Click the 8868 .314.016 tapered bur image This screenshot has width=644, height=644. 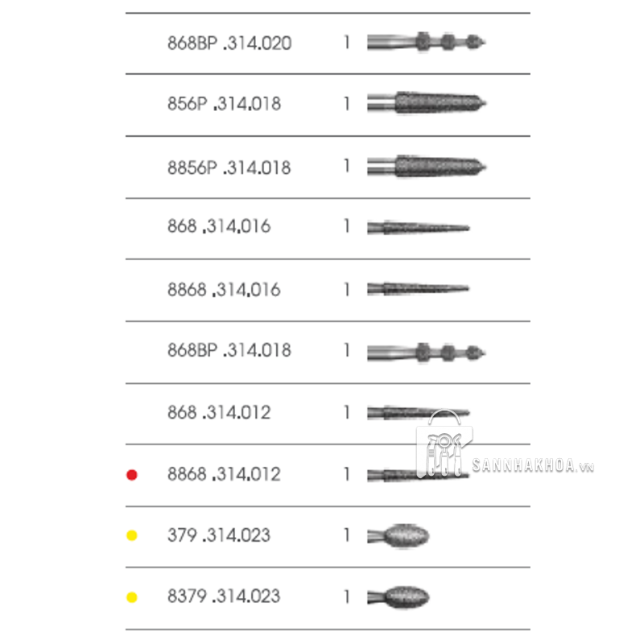(418, 288)
